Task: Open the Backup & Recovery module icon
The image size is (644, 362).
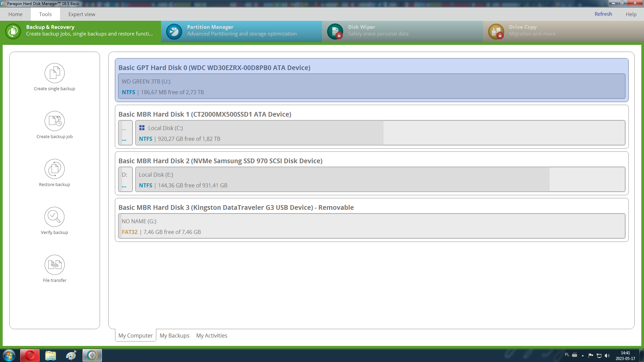Action: pos(13,32)
